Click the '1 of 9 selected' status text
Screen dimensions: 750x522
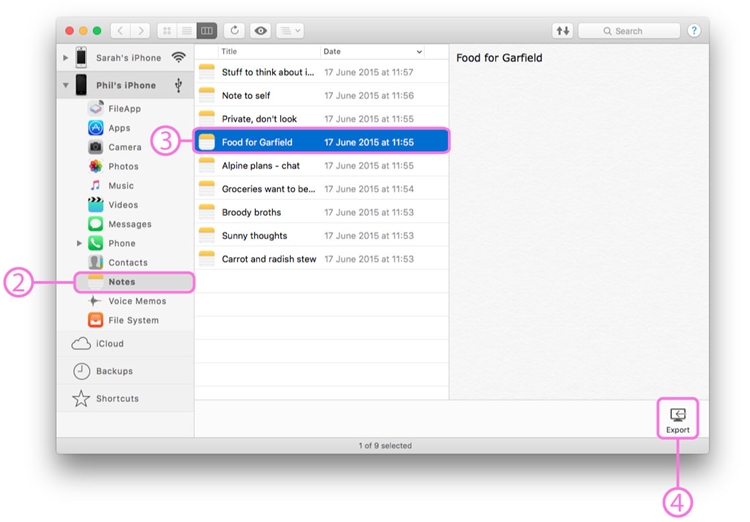(385, 445)
